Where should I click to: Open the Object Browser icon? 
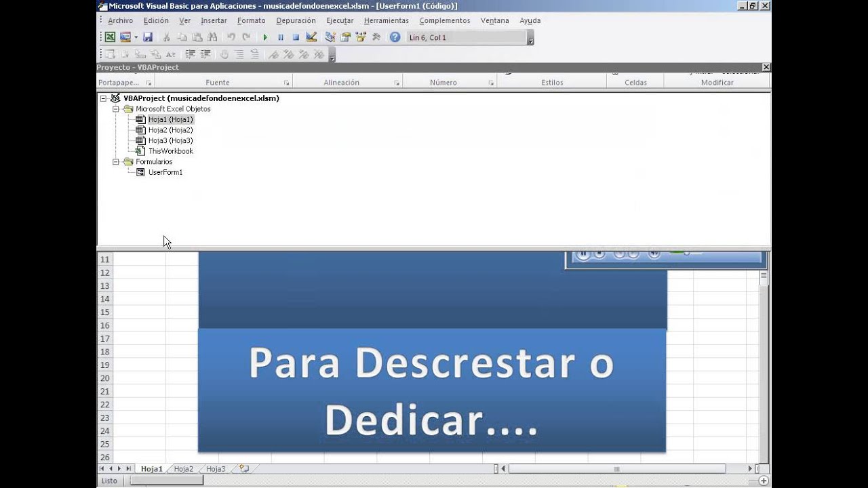tap(360, 37)
